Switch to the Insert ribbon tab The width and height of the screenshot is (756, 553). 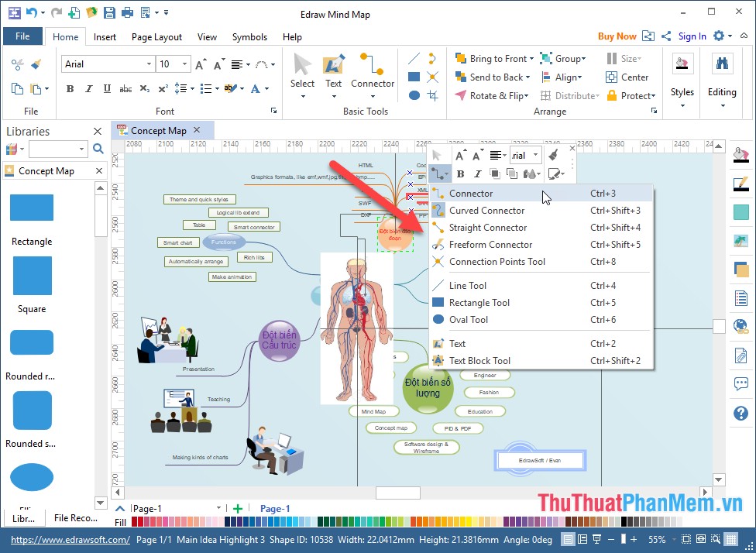[105, 36]
